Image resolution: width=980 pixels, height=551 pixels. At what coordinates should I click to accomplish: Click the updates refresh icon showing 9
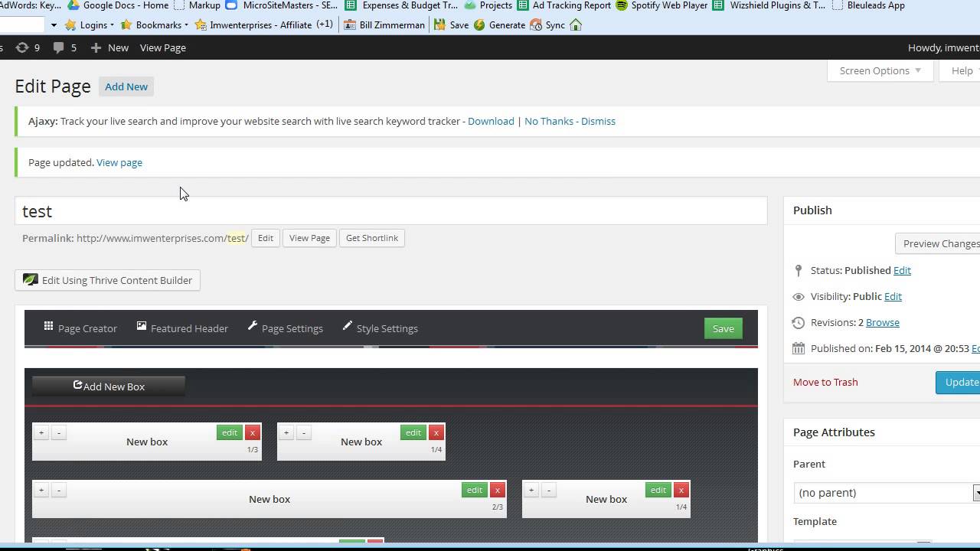[x=28, y=47]
